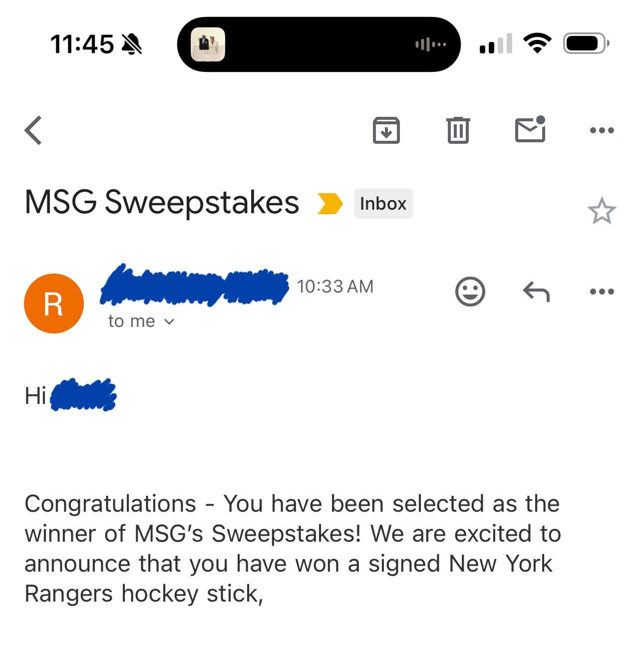Add an emoji reaction to the message
This screenshot has height=646, width=644.
[470, 291]
